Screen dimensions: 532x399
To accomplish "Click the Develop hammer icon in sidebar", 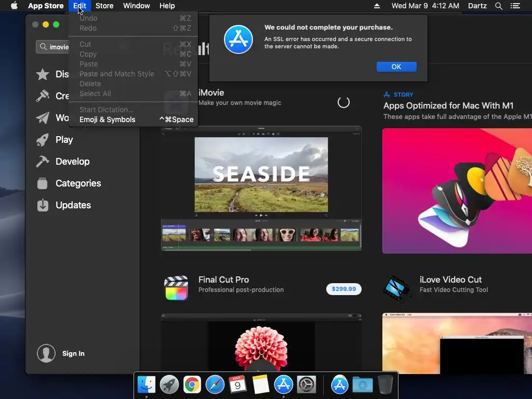I will point(43,161).
